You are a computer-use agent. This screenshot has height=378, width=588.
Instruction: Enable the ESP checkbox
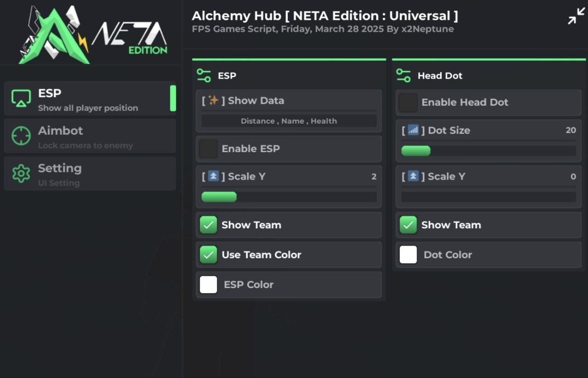[209, 149]
